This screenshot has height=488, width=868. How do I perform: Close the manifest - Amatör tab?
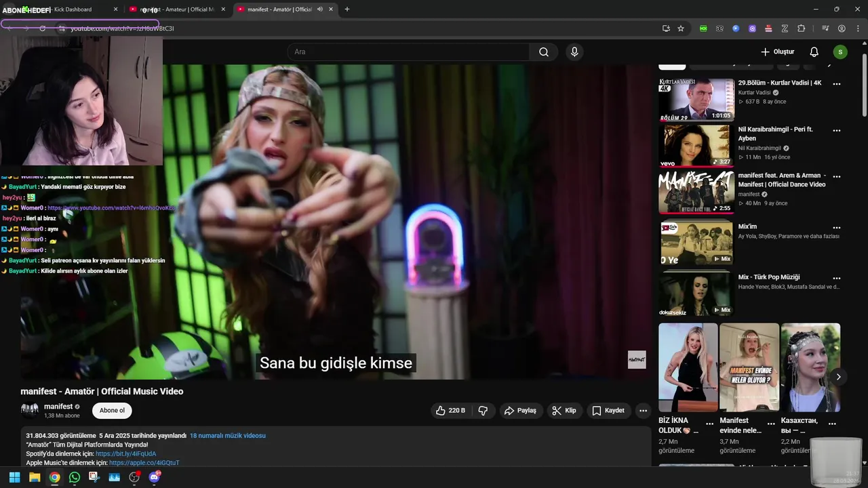pos(331,9)
